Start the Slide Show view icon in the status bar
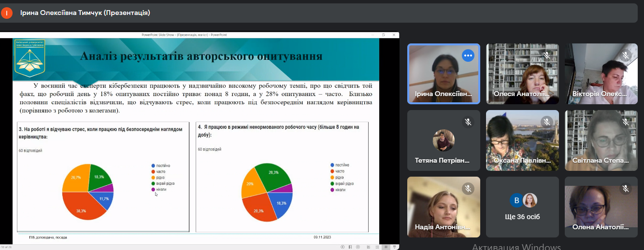Image resolution: width=644 pixels, height=250 pixels. 394,247
